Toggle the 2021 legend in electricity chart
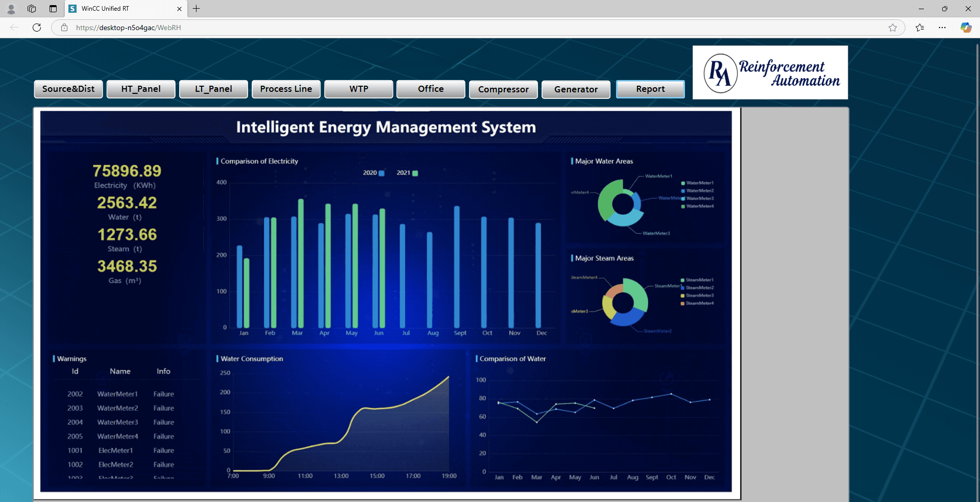This screenshot has width=980, height=502. pos(407,173)
